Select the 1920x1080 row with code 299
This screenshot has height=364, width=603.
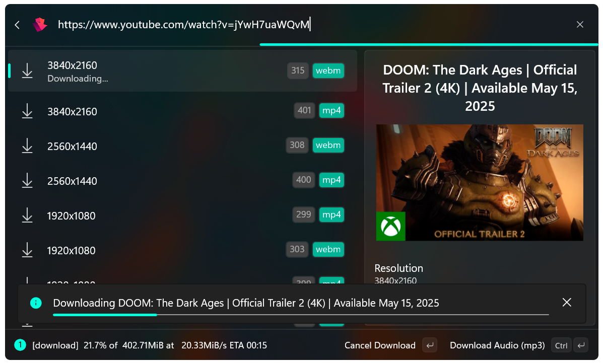(182, 215)
